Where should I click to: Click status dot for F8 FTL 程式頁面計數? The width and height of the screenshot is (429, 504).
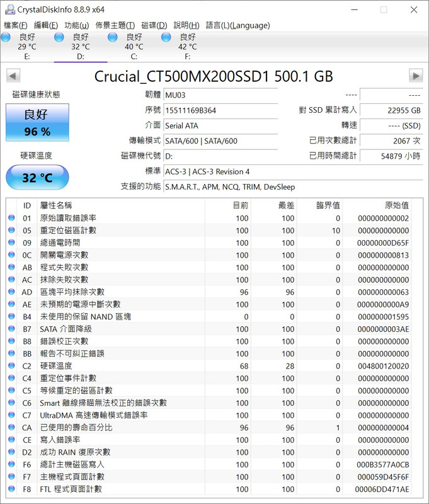(x=11, y=489)
